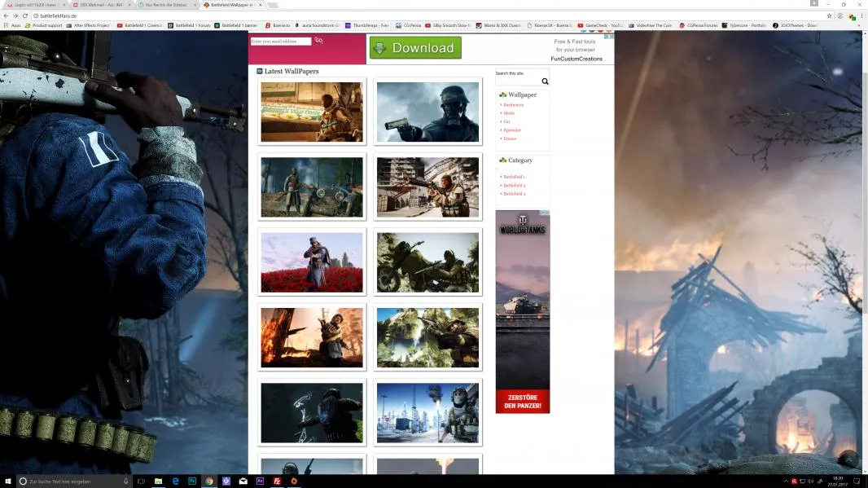Open the gas mask soldier wallpaper thumbnail
This screenshot has width=868, height=488.
427,112
